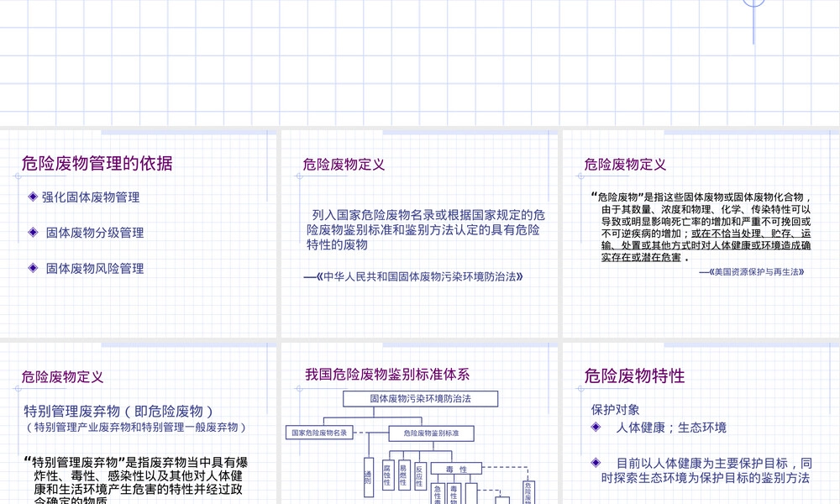Click the line （特别管理产业废弃物和特别管理一般废弃物）

tap(136, 428)
